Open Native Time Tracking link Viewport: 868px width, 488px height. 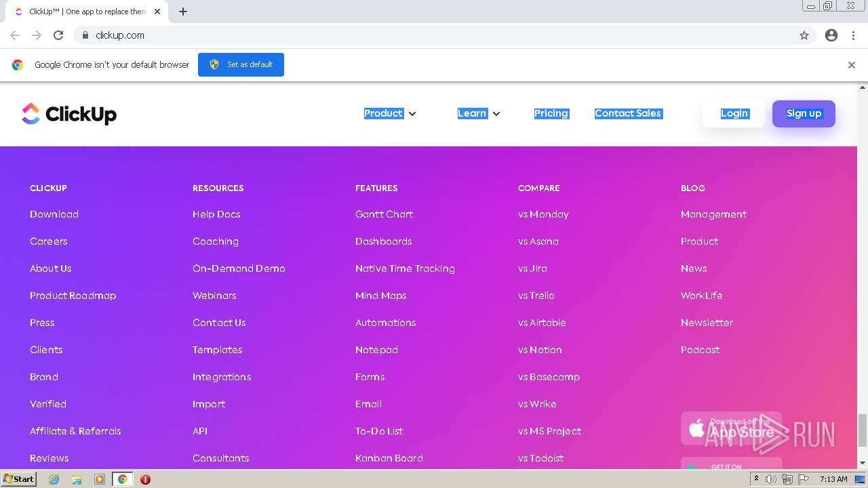(405, 268)
